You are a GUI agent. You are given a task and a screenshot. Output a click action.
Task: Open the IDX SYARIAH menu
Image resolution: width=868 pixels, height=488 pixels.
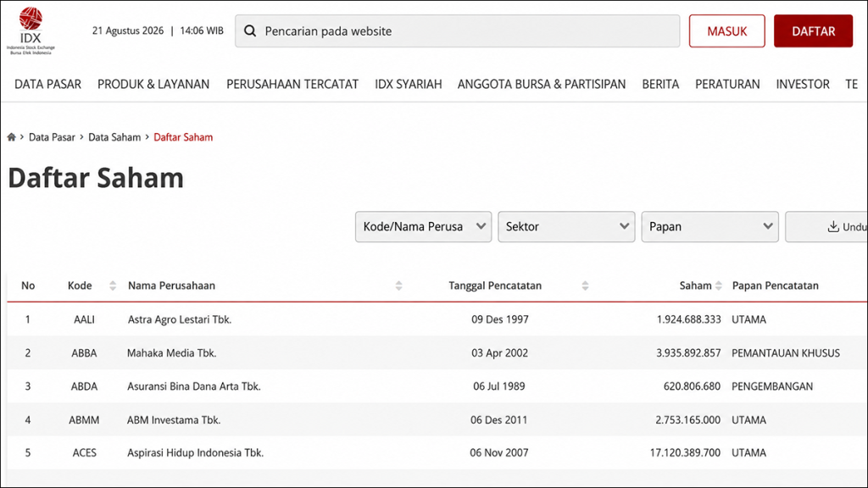pyautogui.click(x=409, y=84)
